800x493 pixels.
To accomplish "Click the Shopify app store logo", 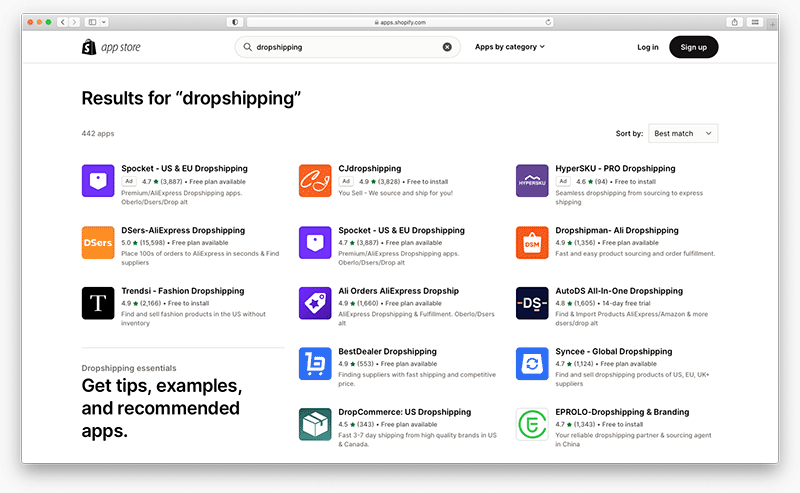I will 111,47.
